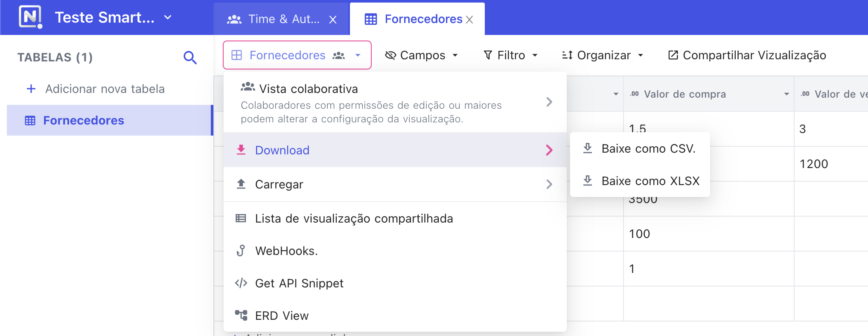Click the NocoDB logo icon
The width and height of the screenshot is (868, 336).
coord(30,17)
